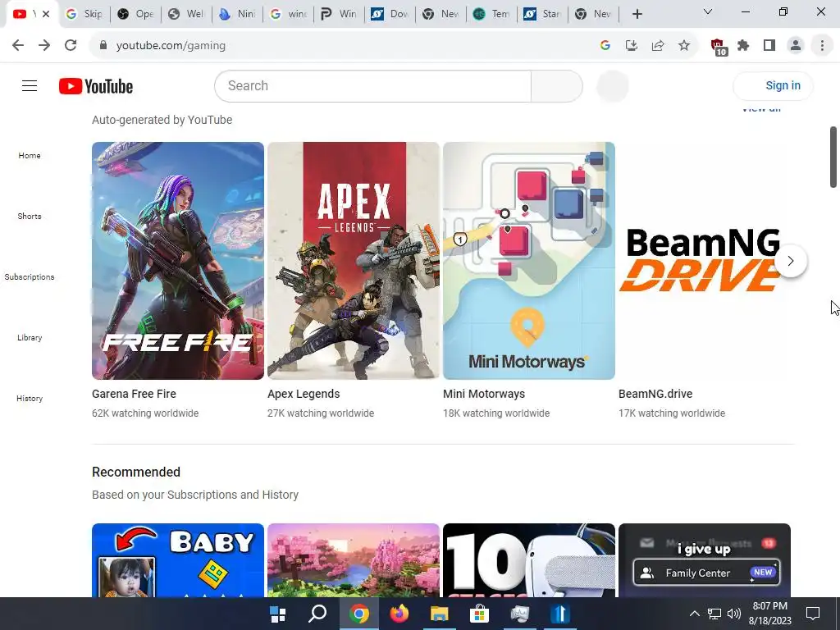Open History in the sidebar
Viewport: 840px width, 630px height.
click(x=30, y=398)
